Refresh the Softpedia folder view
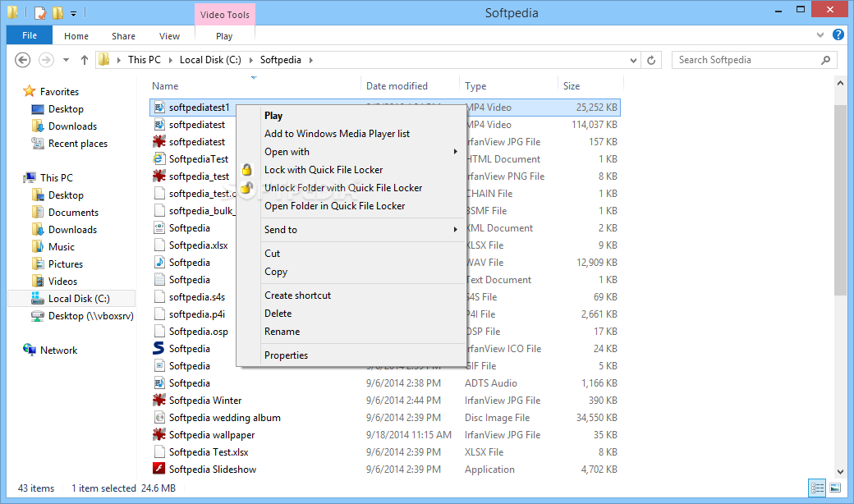Viewport: 854px width, 504px height. click(x=651, y=60)
